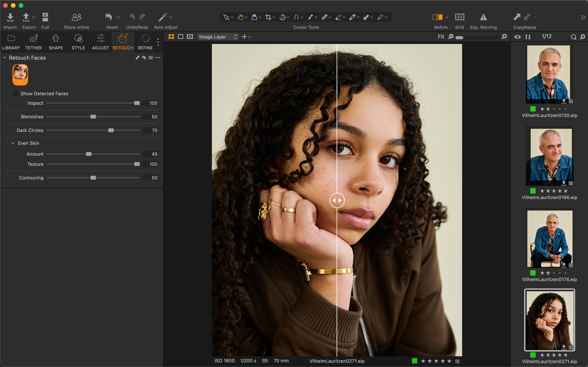
Task: Select the VilhelmLauritzen0166.eip thumbnail
Action: pos(550,156)
